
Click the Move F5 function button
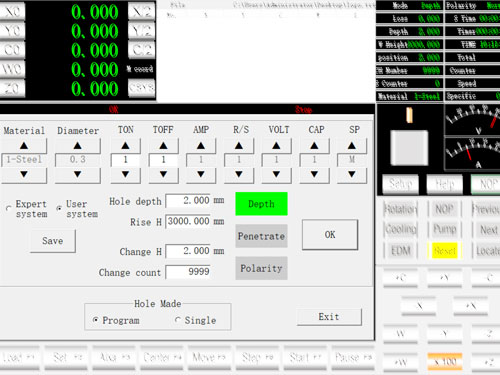pyautogui.click(x=209, y=357)
